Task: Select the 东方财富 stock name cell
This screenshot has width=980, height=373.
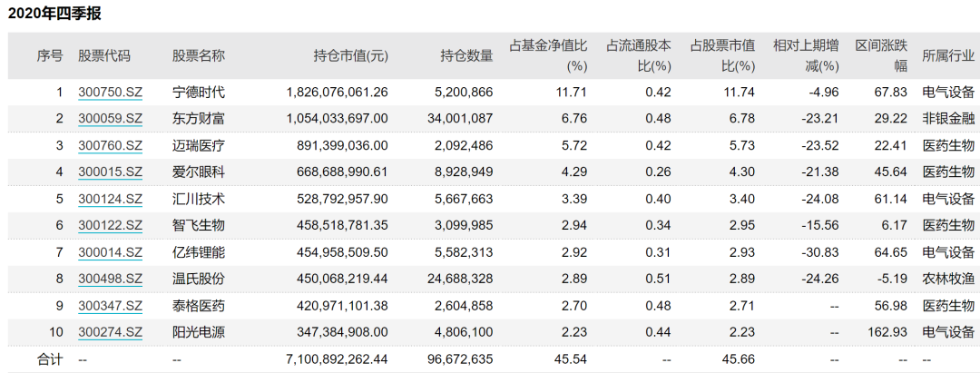Action: (x=199, y=119)
